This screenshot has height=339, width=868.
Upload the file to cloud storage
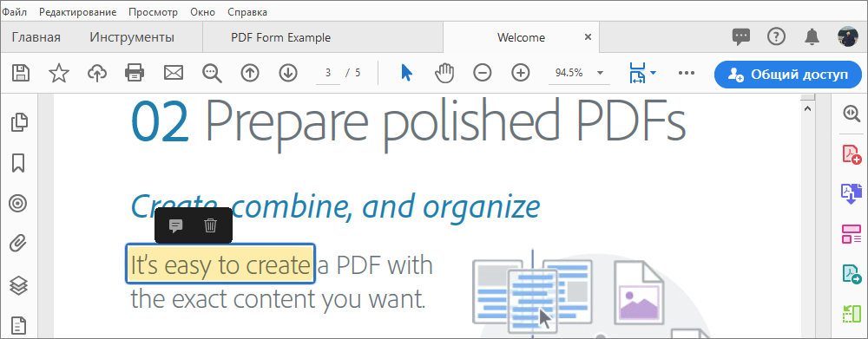97,73
